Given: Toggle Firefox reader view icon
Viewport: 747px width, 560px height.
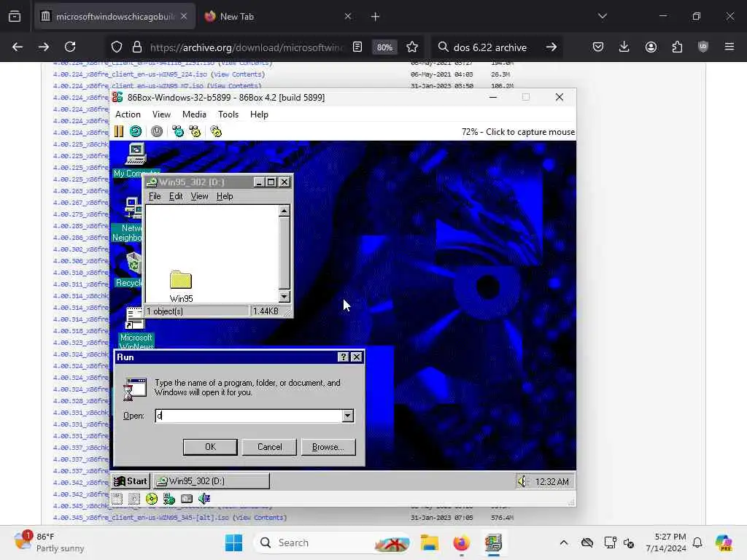Looking at the screenshot, I should [x=357, y=47].
